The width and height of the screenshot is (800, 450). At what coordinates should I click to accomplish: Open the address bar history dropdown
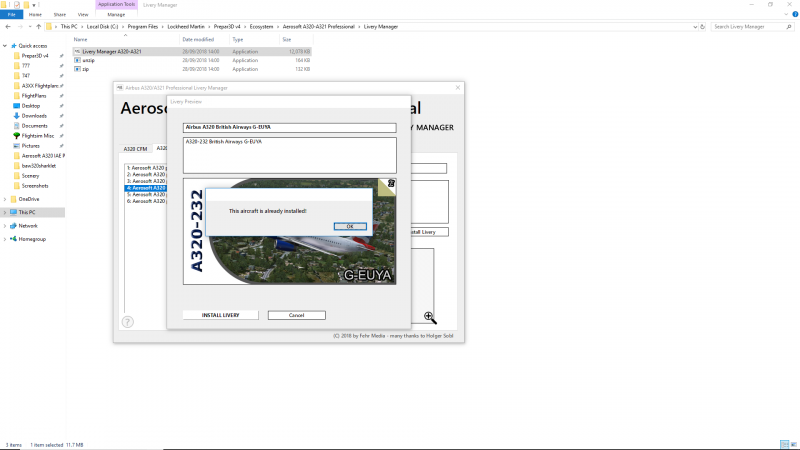pyautogui.click(x=695, y=27)
